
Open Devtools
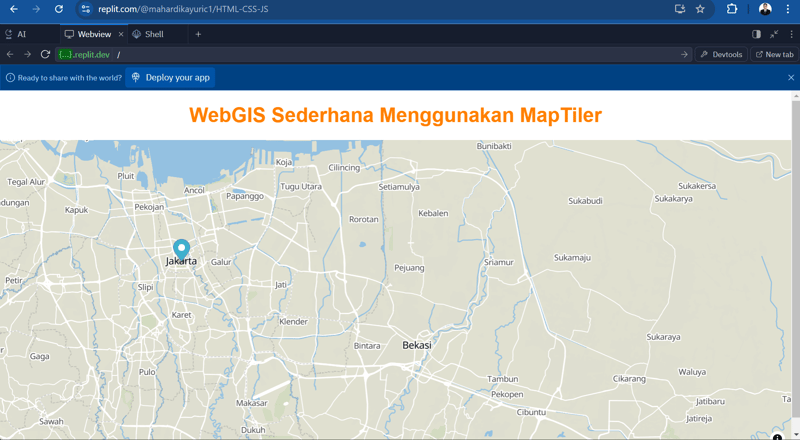(721, 55)
